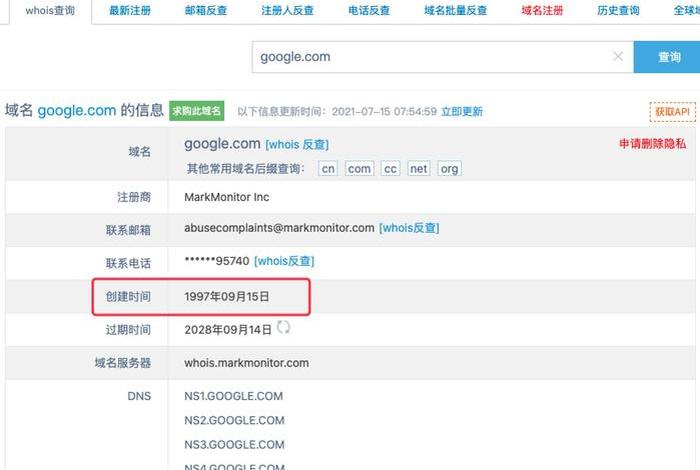Click the 立即更新 link

tap(462, 112)
